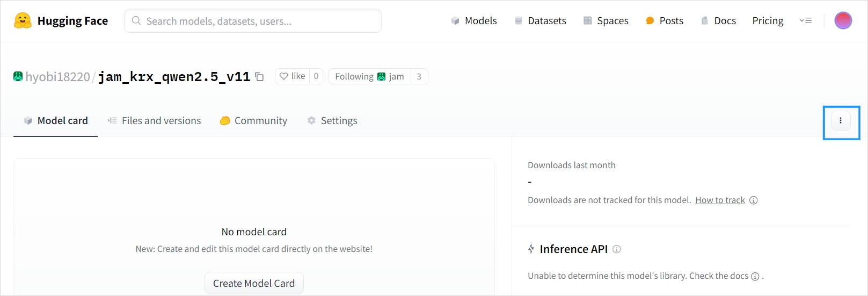
Task: Open the three-dot model options menu
Action: coord(841,121)
